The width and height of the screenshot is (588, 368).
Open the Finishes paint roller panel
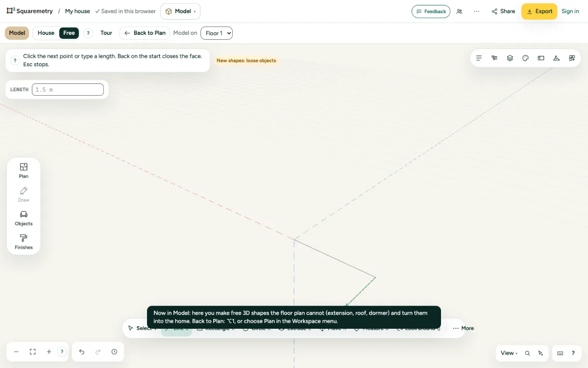click(24, 242)
